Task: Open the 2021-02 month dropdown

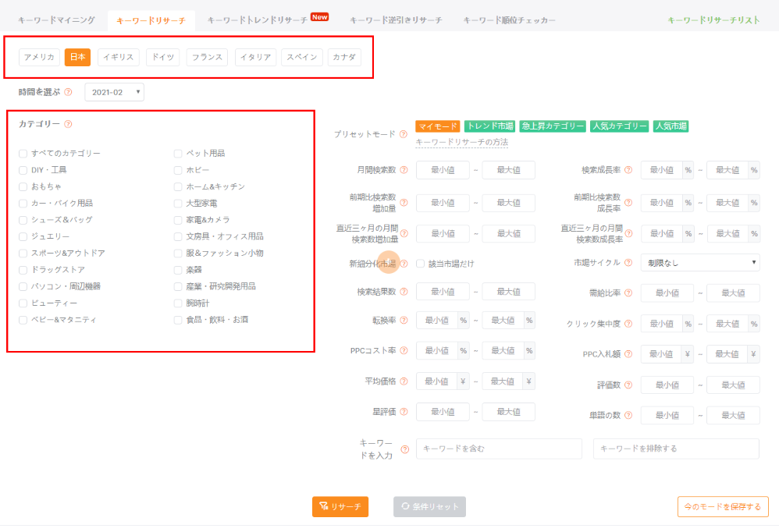Action: (x=114, y=92)
